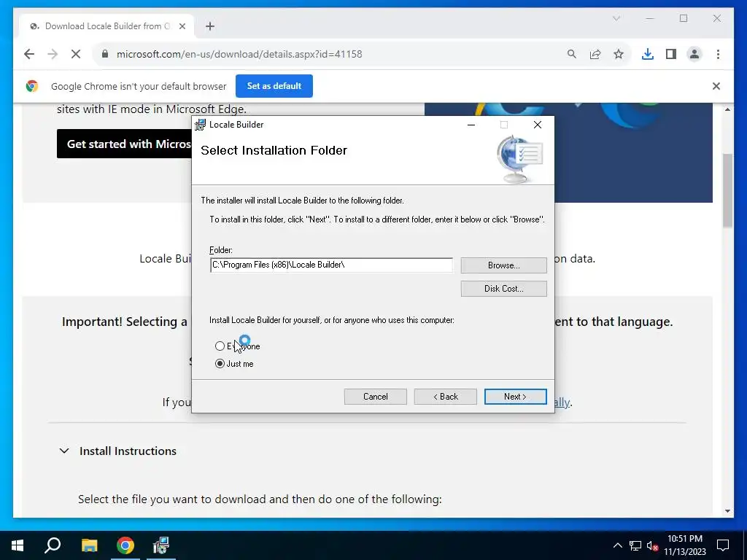Click the page scroll-up arrow
This screenshot has height=560, width=747.
pyautogui.click(x=727, y=109)
